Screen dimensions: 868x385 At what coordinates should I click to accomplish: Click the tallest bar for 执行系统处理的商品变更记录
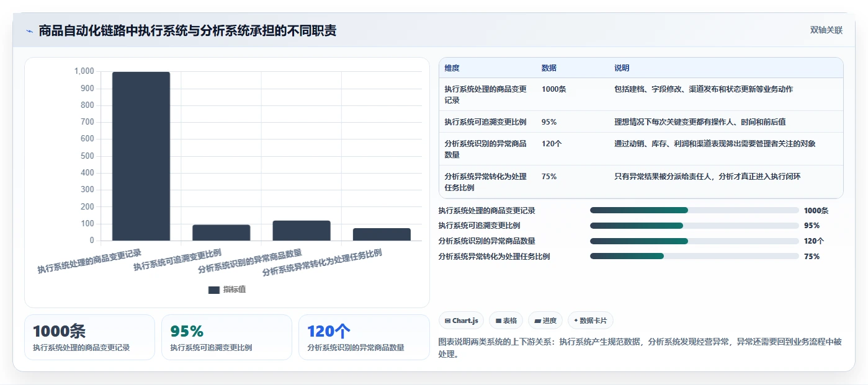pos(141,156)
